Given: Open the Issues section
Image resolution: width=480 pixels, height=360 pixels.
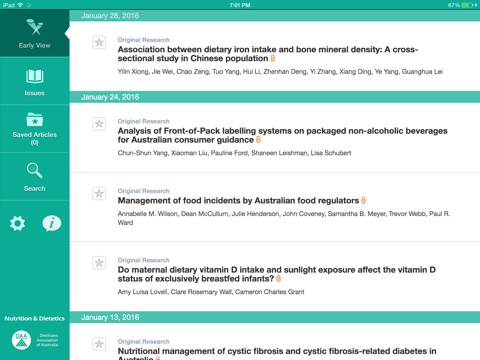Looking at the screenshot, I should click(x=35, y=82).
